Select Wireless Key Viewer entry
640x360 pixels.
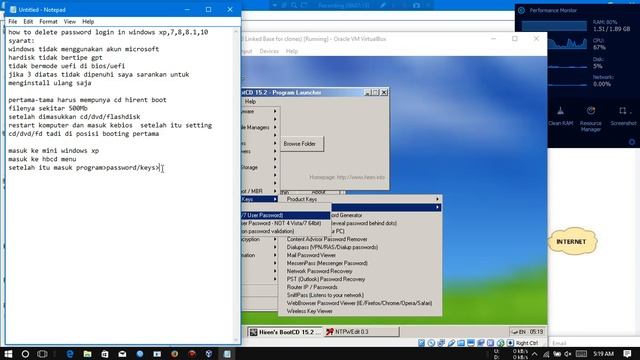[309, 311]
